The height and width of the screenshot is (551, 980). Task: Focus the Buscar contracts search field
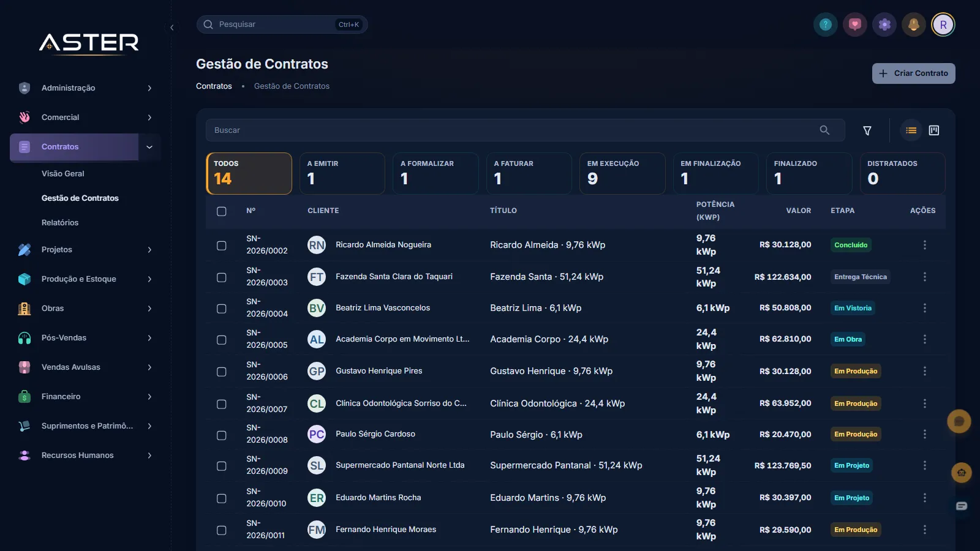526,130
